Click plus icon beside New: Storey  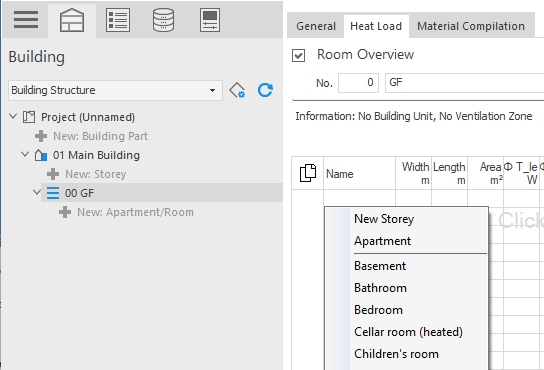pos(53,174)
